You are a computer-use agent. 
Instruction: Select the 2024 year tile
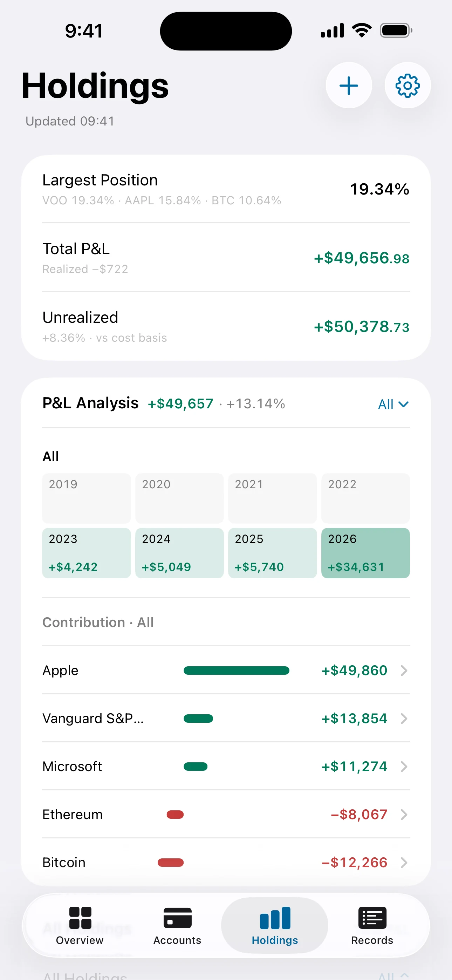(x=180, y=553)
